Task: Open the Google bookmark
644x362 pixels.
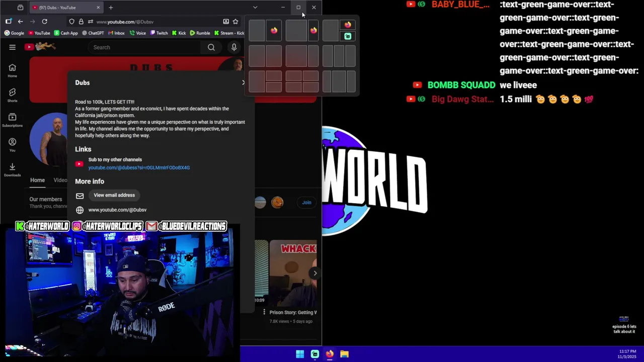Action: click(14, 33)
